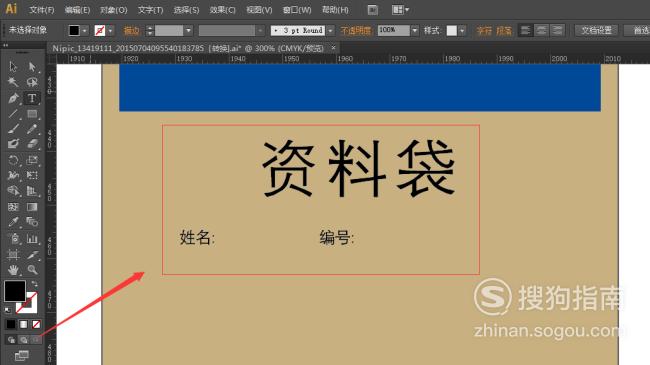This screenshot has width=650, height=365.
Task: Set paint mode to Gradient
Action: [x=24, y=324]
